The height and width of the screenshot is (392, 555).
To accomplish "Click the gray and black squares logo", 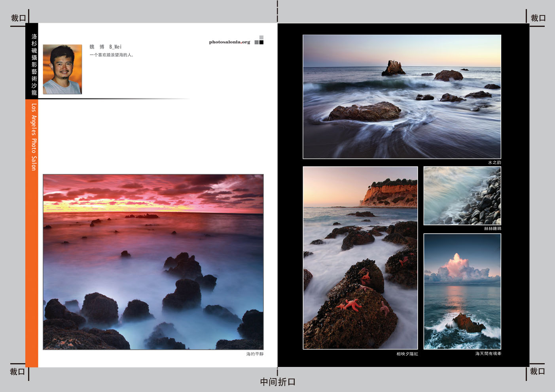I will [x=259, y=40].
